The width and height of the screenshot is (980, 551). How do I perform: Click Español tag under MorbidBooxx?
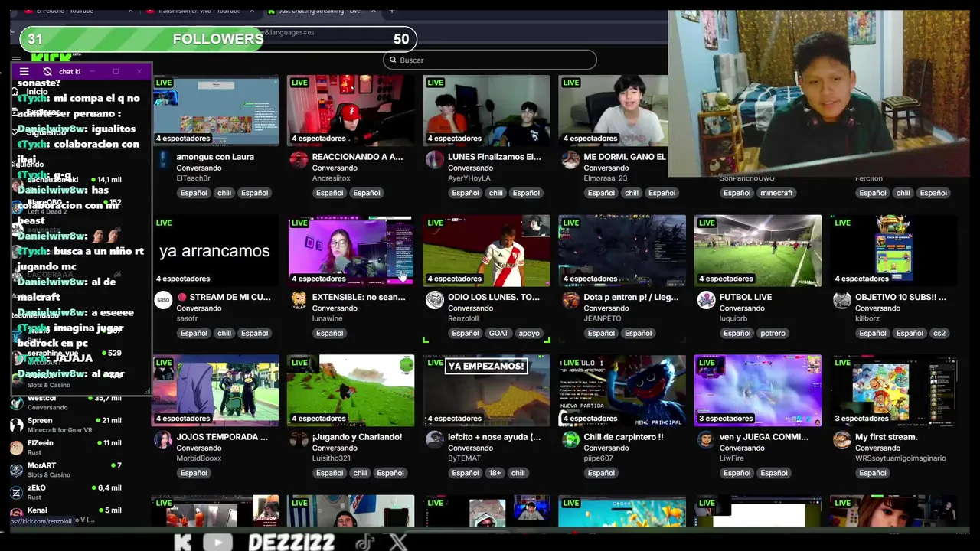click(x=194, y=473)
